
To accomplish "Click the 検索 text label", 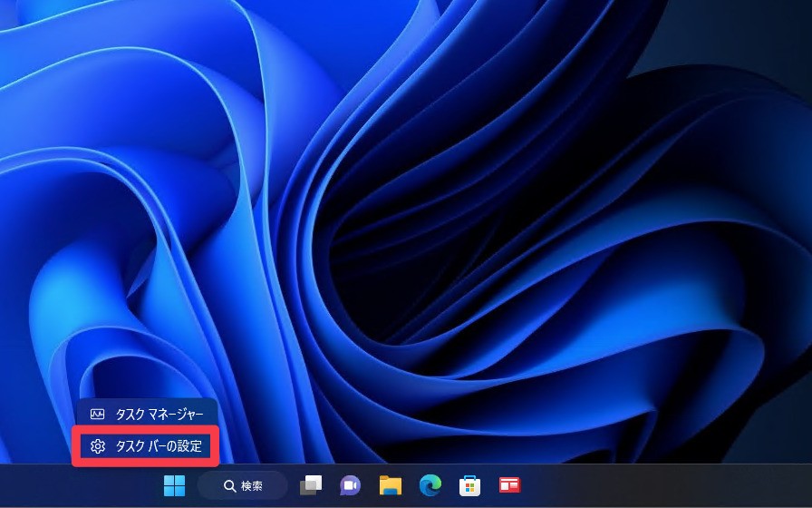I will click(252, 486).
